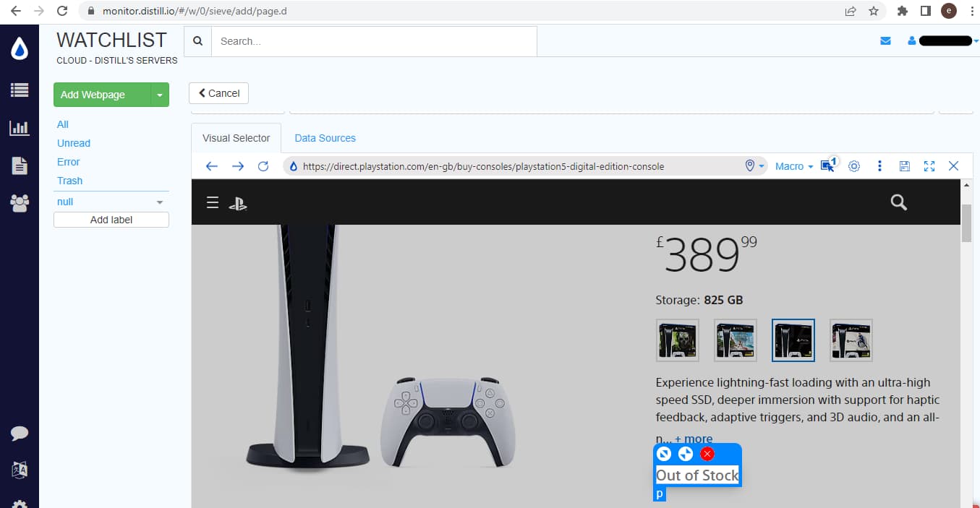Open the kebab more-options menu in the selector
980x508 pixels.
click(x=879, y=165)
